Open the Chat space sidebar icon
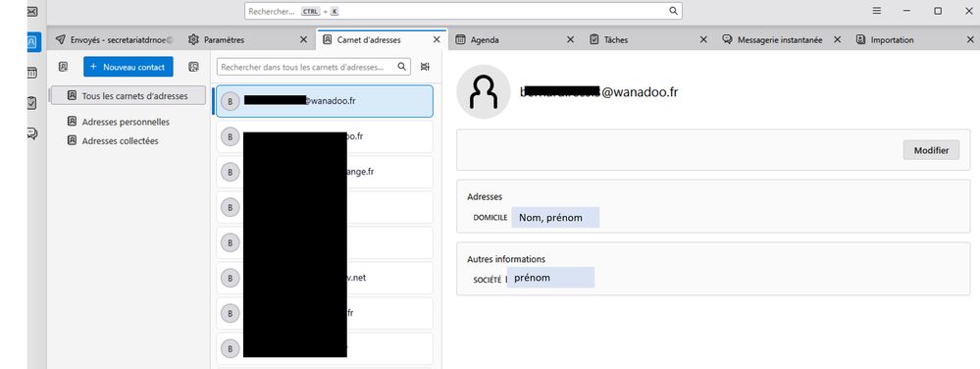Image resolution: width=980 pixels, height=369 pixels. (31, 132)
